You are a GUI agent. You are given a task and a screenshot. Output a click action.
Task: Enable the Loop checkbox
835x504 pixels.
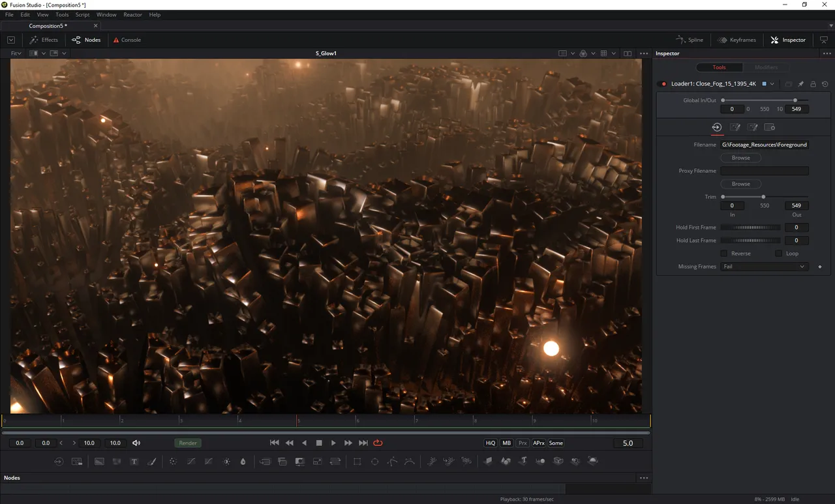coord(778,254)
